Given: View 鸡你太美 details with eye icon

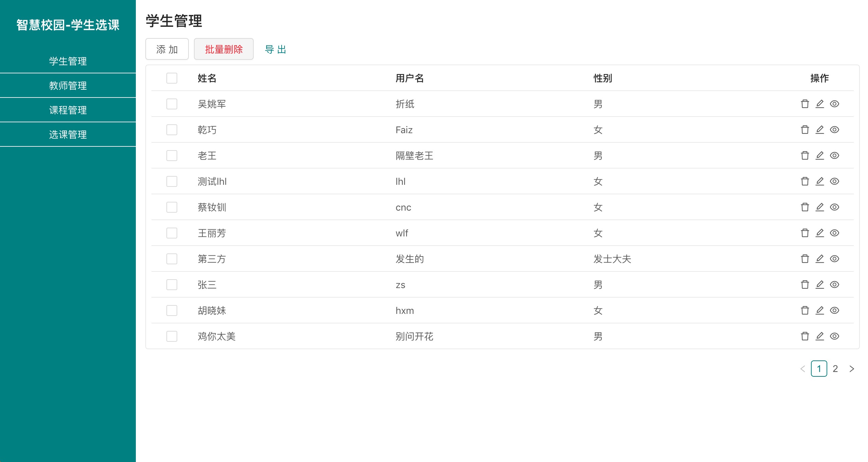Looking at the screenshot, I should click(834, 336).
